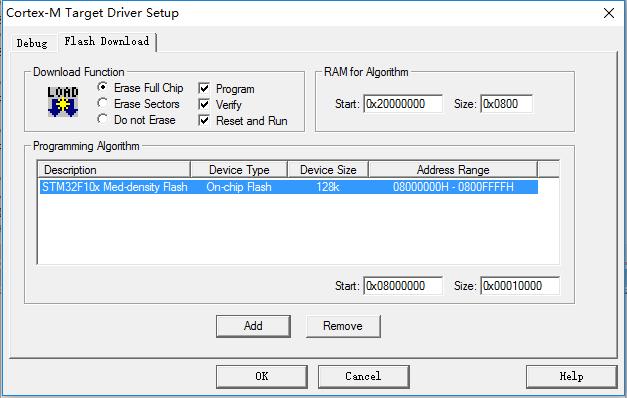Click address range 08000000H - 0800FFFFH
Screen dimensions: 627x398
pyautogui.click(x=453, y=187)
